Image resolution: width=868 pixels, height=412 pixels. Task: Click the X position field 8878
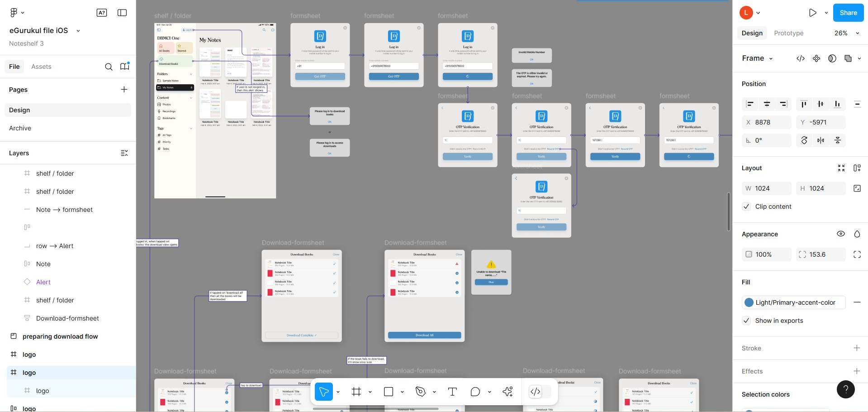[x=767, y=122]
